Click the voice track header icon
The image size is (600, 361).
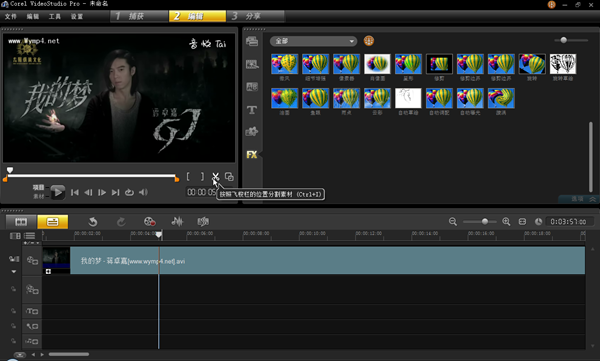point(32,326)
